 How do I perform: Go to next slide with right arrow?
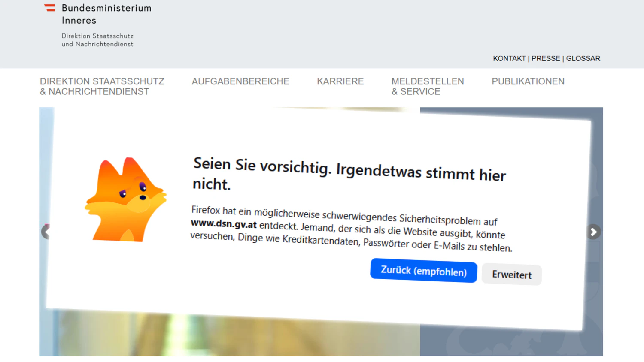click(x=594, y=232)
